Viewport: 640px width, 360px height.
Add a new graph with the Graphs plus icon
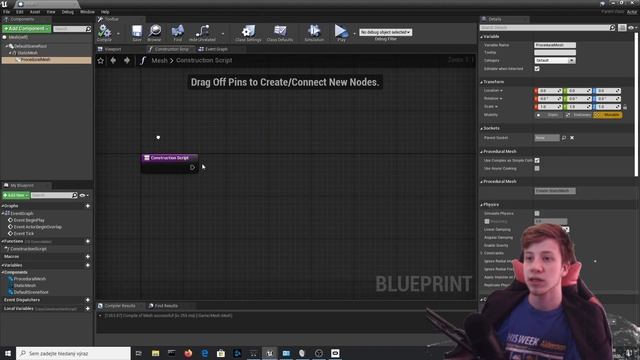pyautogui.click(x=88, y=206)
